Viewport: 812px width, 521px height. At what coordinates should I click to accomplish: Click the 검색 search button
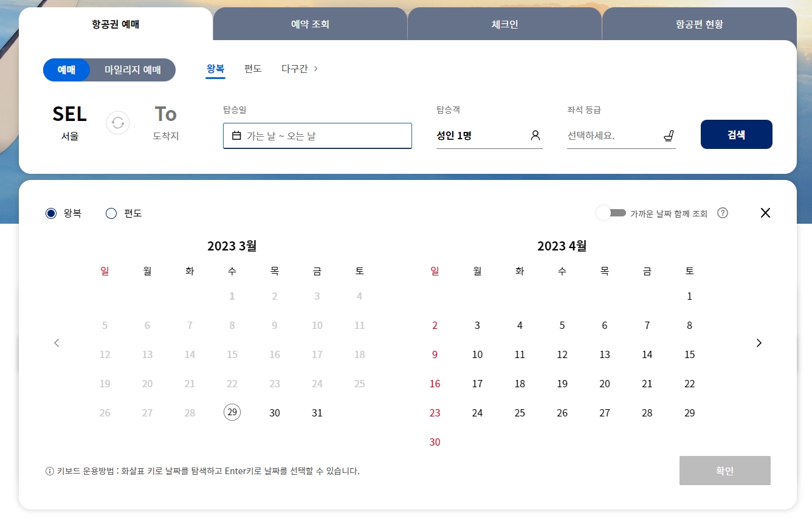click(736, 134)
